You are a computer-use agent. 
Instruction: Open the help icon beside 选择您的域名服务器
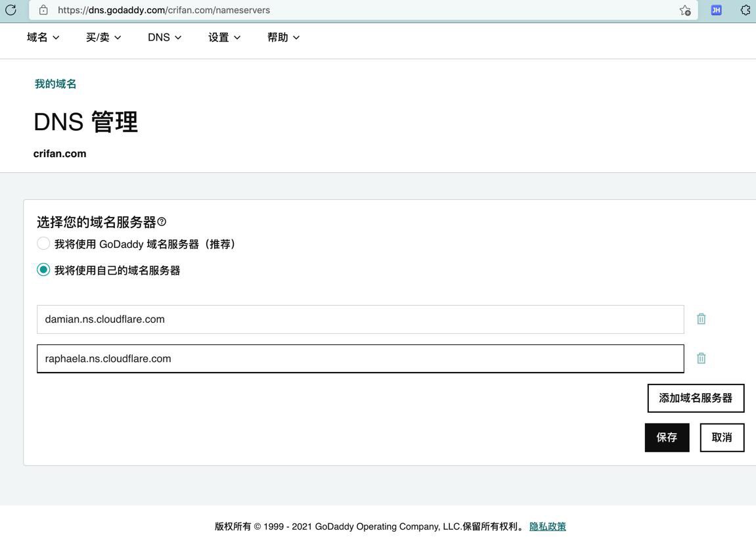pyautogui.click(x=162, y=222)
